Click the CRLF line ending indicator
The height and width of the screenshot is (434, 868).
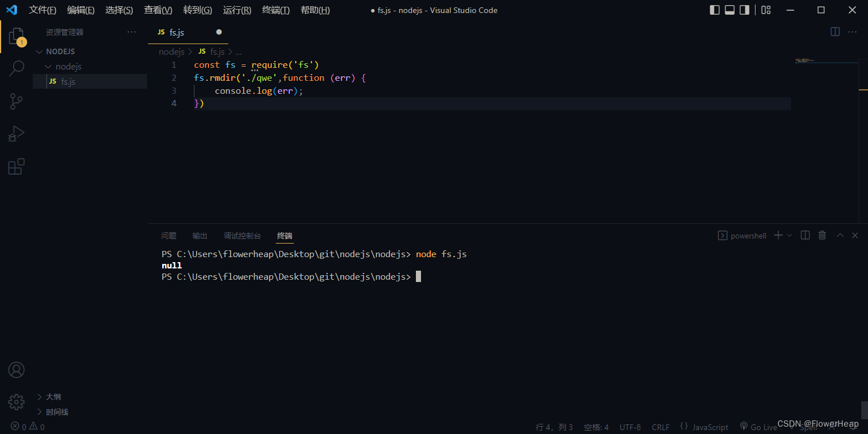[661, 427]
